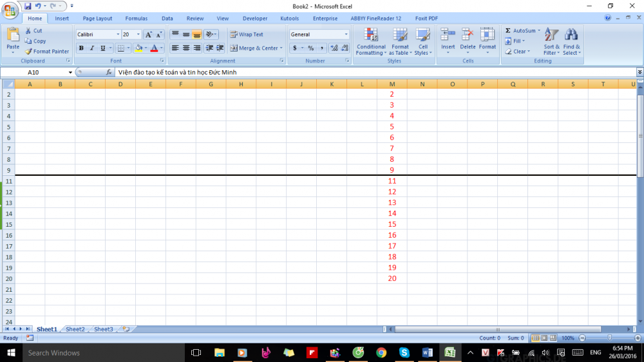Zoom out with the minus button
Image resolution: width=644 pixels, height=362 pixels.
coord(582,338)
